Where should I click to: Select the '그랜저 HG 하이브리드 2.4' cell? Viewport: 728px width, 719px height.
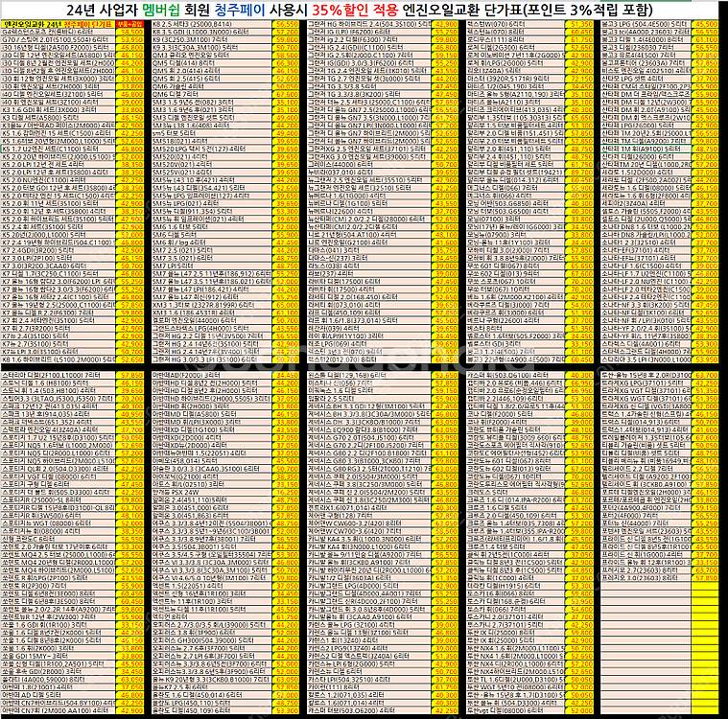point(368,24)
